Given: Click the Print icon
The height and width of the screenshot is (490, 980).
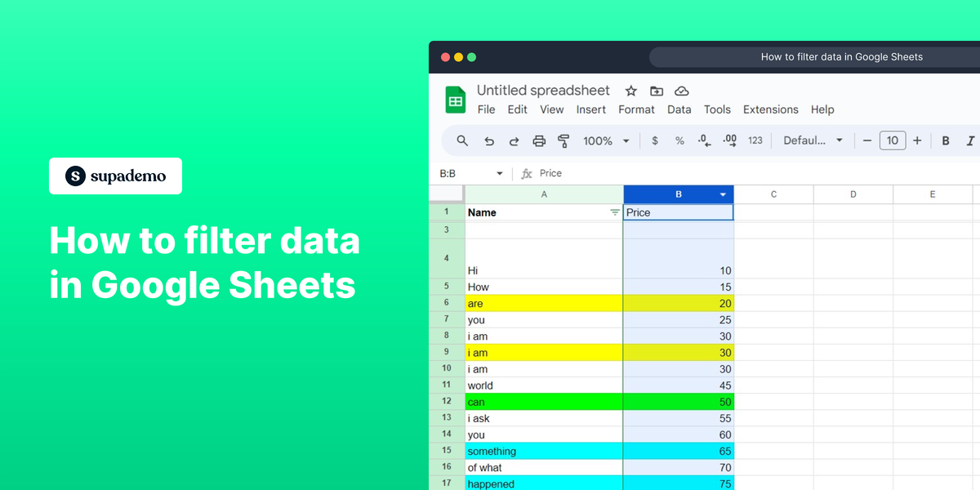Looking at the screenshot, I should [539, 140].
